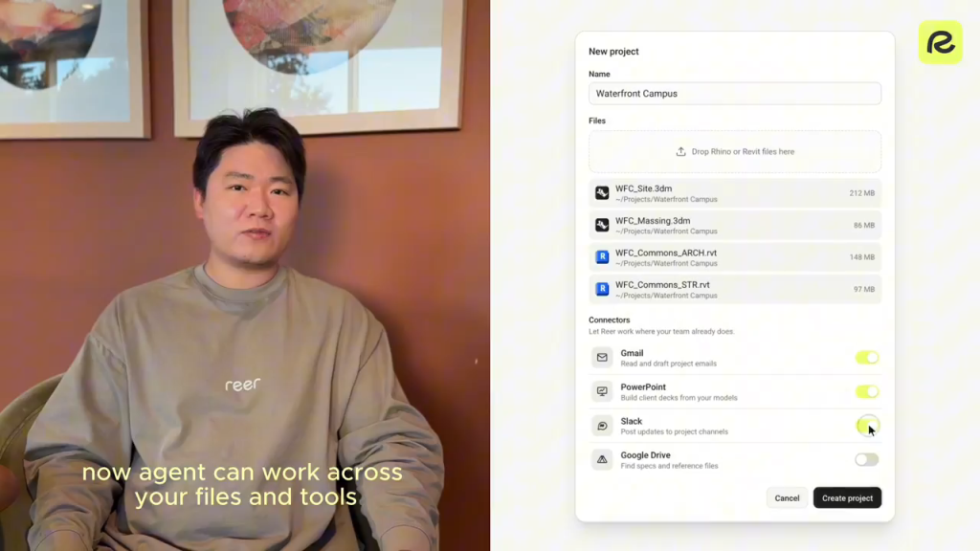Image resolution: width=980 pixels, height=551 pixels.
Task: Click the Gmail envelope icon
Action: pyautogui.click(x=602, y=358)
